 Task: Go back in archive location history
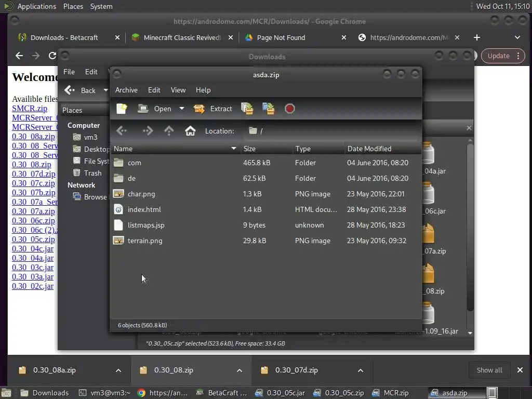click(x=122, y=130)
